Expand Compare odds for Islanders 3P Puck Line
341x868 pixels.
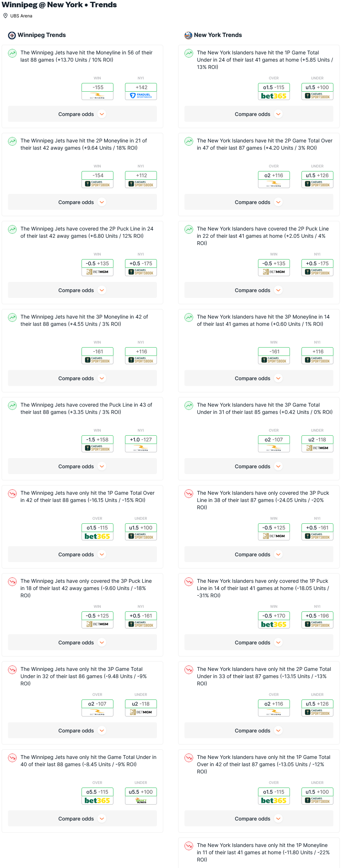click(x=259, y=555)
